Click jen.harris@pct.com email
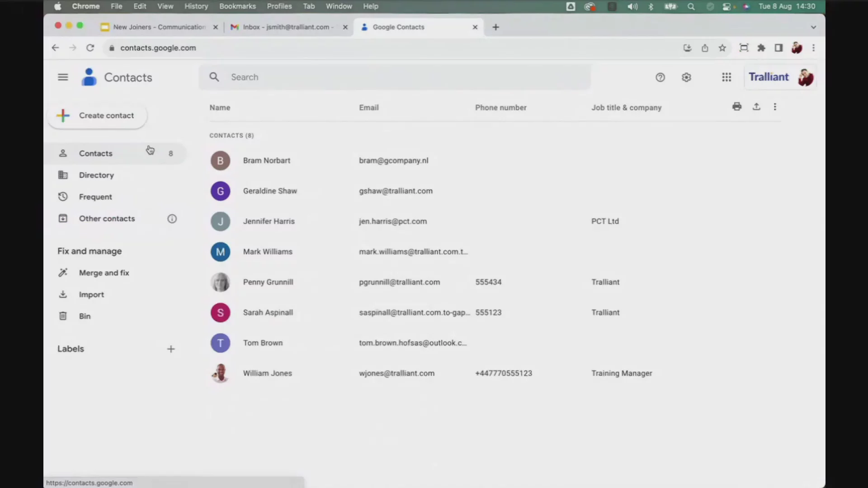 (393, 221)
